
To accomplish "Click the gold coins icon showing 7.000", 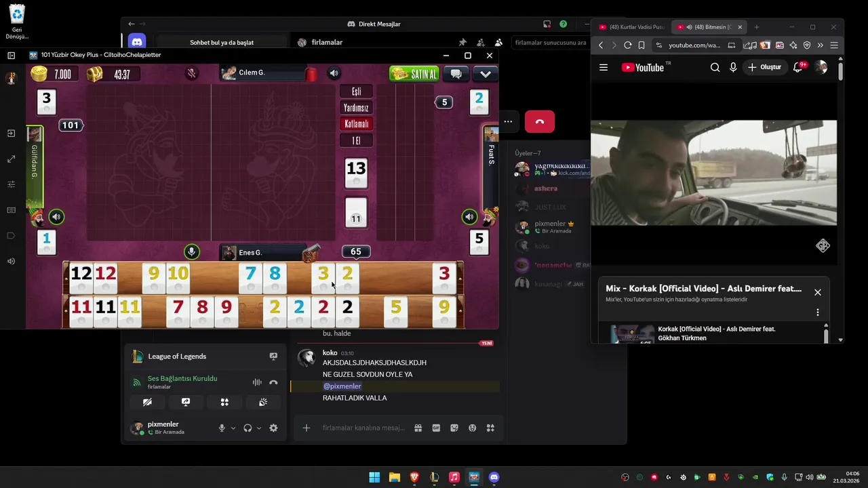I will pos(39,74).
